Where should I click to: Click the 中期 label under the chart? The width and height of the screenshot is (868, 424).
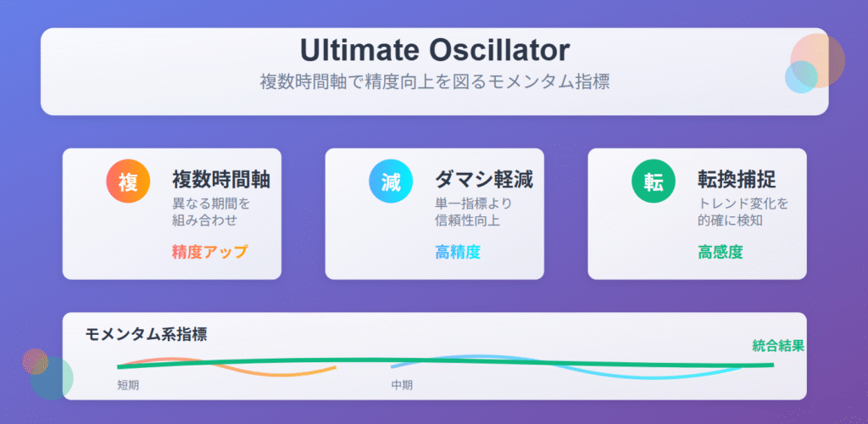[402, 385]
